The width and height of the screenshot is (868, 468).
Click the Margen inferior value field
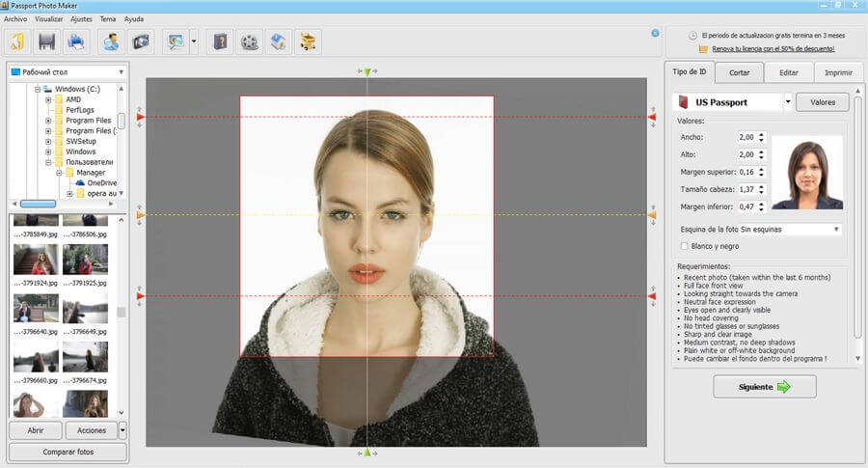coord(747,206)
